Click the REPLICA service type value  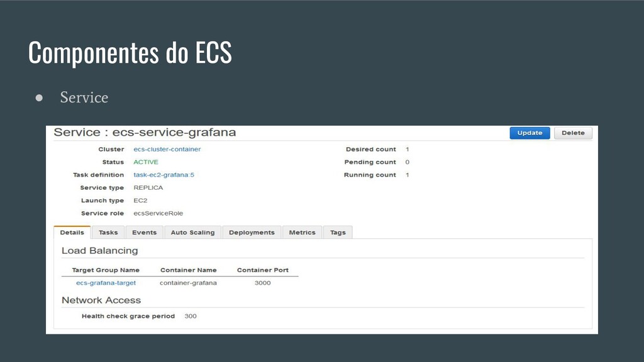pyautogui.click(x=148, y=187)
